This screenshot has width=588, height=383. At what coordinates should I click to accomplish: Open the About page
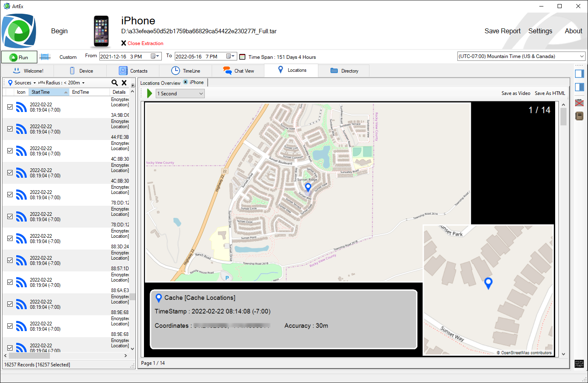[x=573, y=31]
